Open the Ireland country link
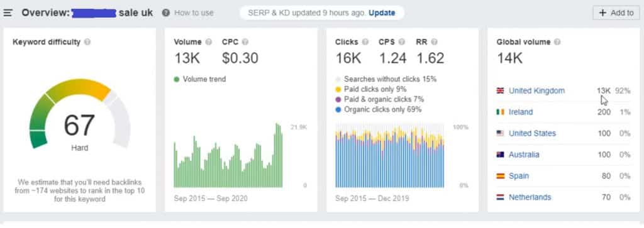This screenshot has height=228, width=644. point(520,112)
